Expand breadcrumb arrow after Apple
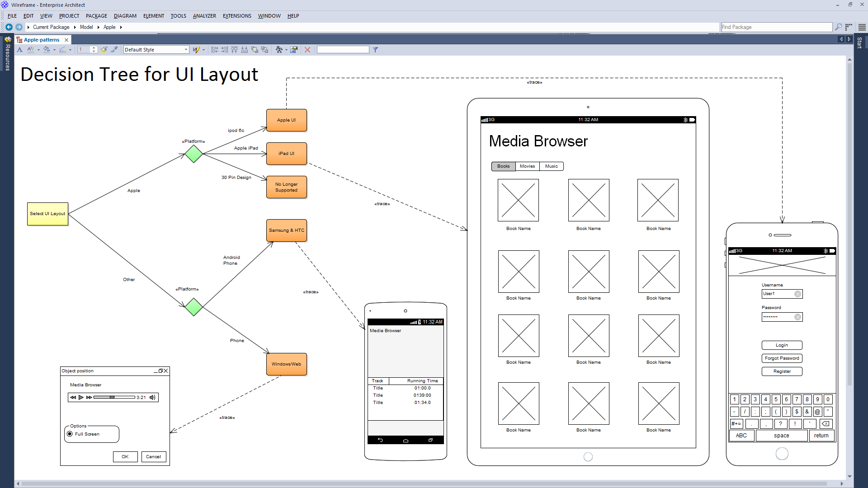 pos(121,27)
